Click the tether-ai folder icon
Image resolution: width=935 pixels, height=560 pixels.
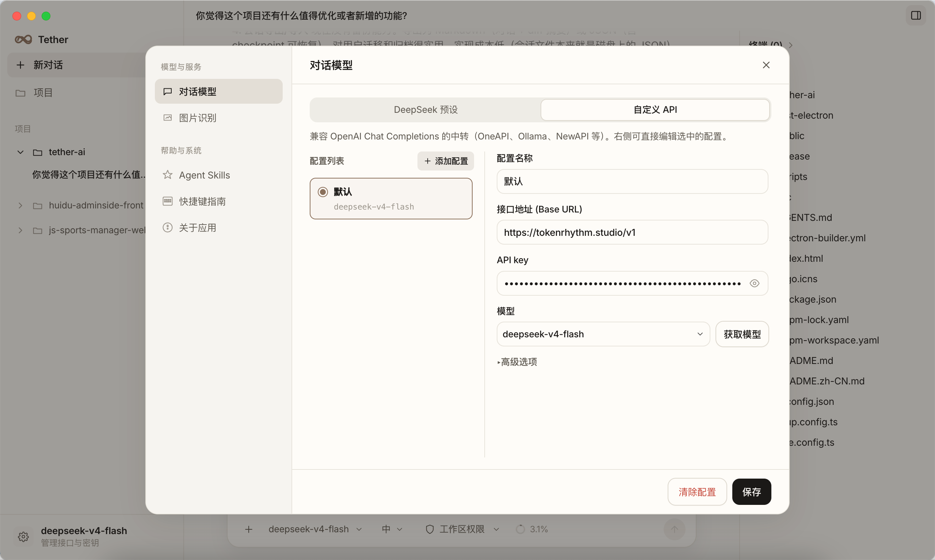click(x=37, y=152)
